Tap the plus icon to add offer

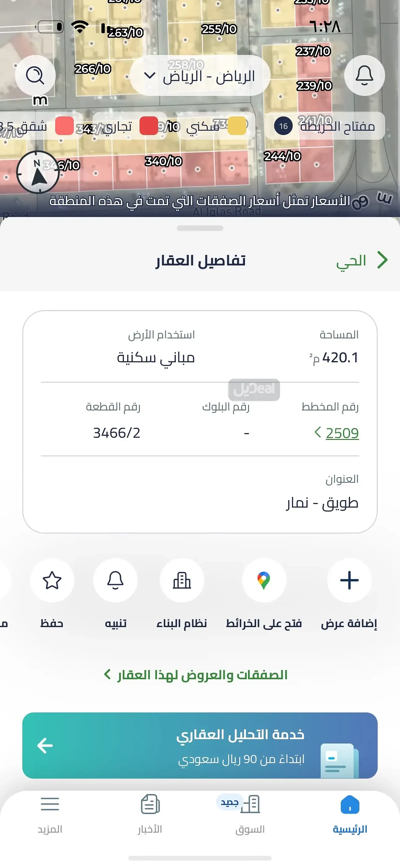(349, 580)
